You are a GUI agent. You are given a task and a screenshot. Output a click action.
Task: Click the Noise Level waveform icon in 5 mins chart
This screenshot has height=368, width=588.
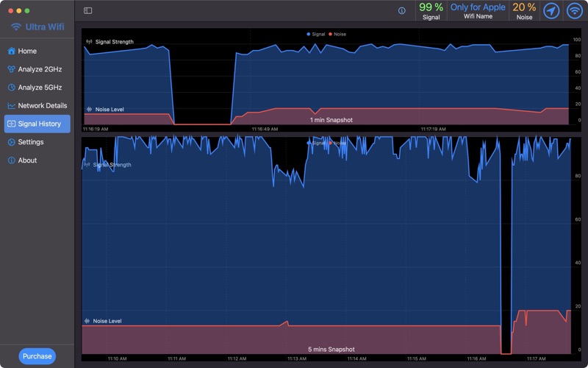(87, 321)
